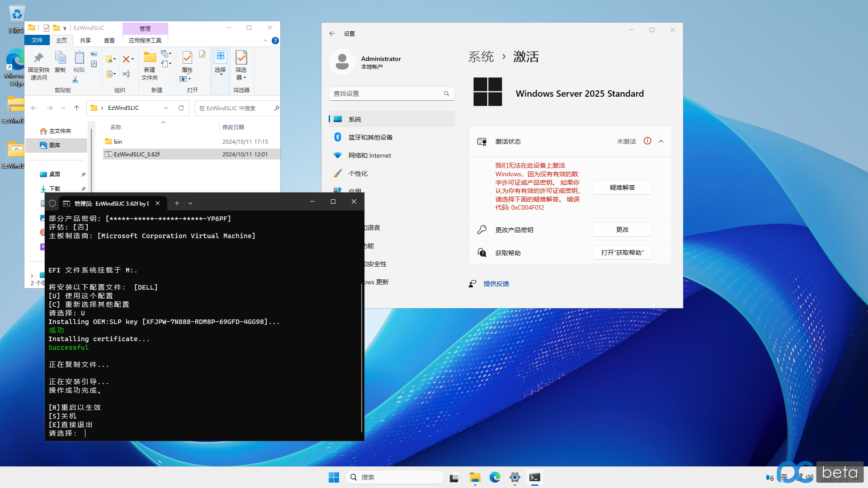Image resolution: width=868 pixels, height=488 pixels.
Task: Click the 疑难解答 (Troubleshoot) button
Action: pyautogui.click(x=623, y=188)
